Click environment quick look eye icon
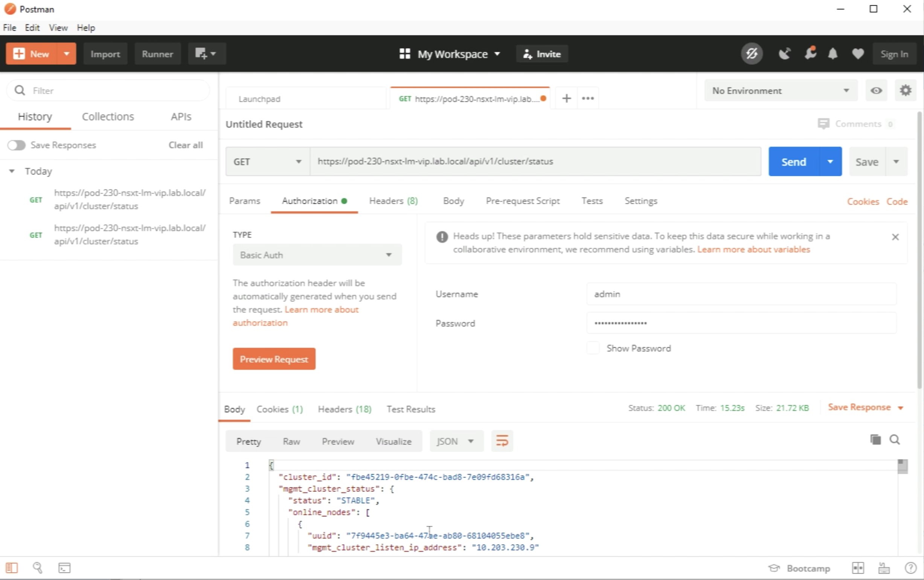This screenshot has height=580, width=924. (876, 90)
